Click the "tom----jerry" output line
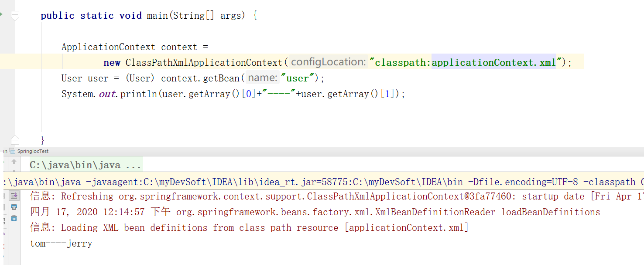 (x=61, y=243)
